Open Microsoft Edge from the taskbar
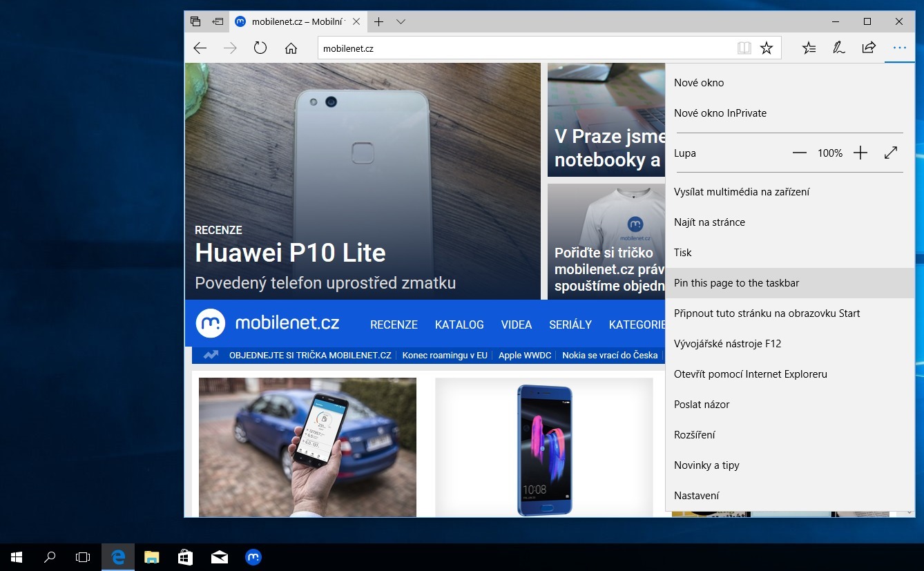 click(x=117, y=557)
